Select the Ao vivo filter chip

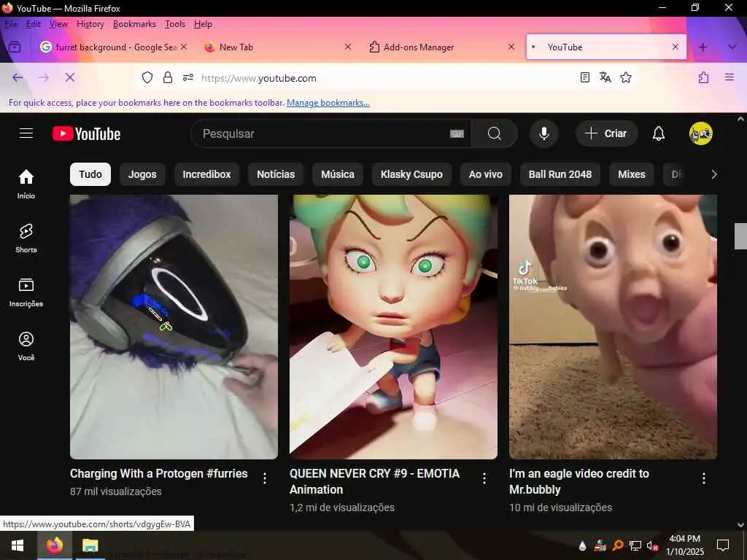(485, 174)
